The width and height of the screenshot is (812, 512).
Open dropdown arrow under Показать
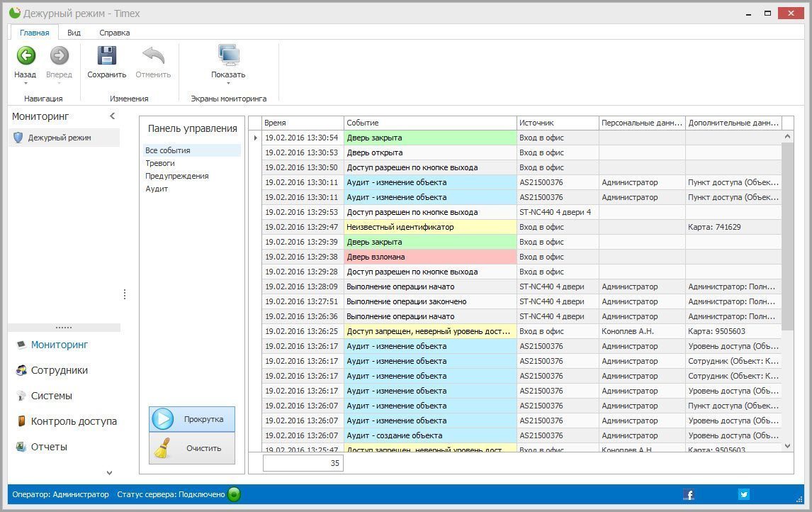pyautogui.click(x=228, y=84)
